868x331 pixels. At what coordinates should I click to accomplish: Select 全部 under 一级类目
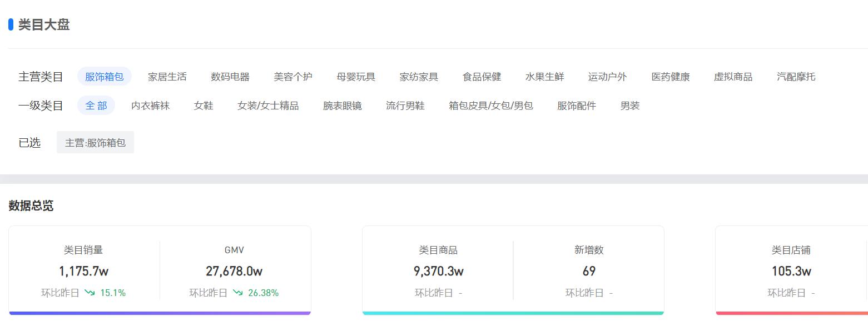[x=96, y=105]
